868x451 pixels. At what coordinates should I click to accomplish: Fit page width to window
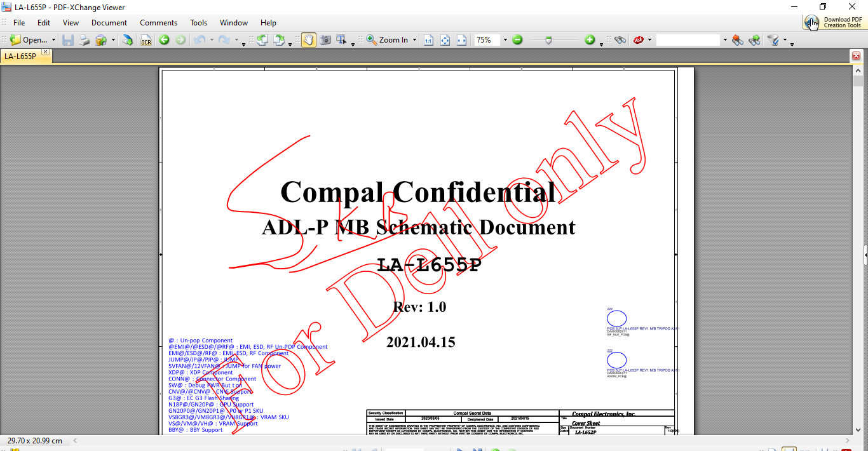[461, 40]
